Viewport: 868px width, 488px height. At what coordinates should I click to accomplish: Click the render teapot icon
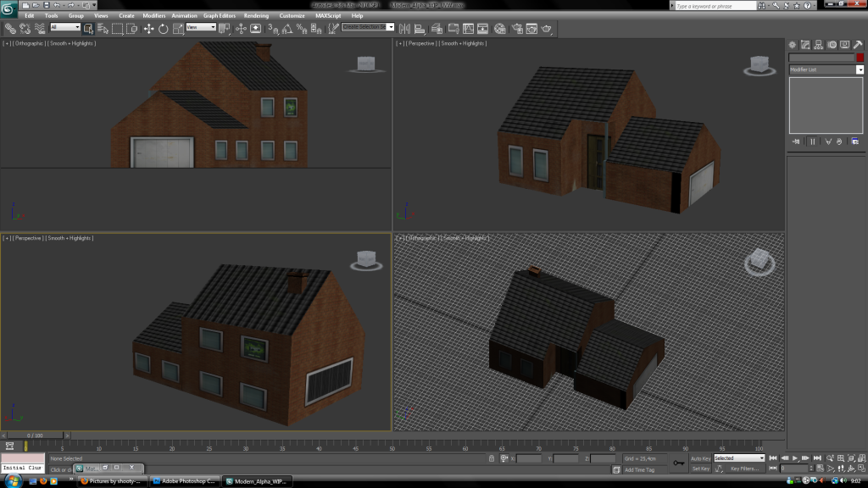coord(547,28)
